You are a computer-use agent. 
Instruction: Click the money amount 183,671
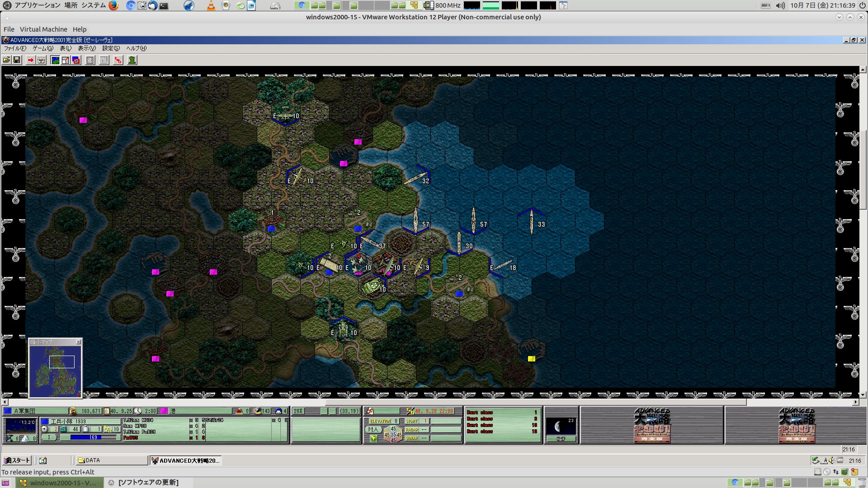[91, 411]
